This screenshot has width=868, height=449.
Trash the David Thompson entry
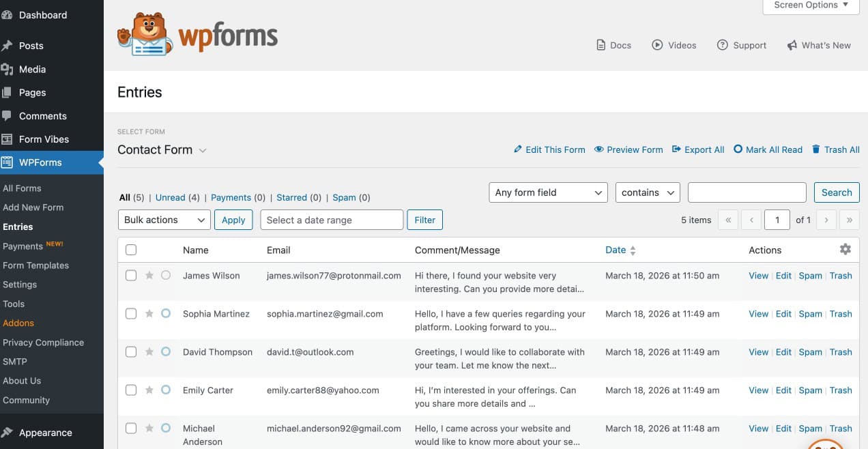click(x=841, y=352)
